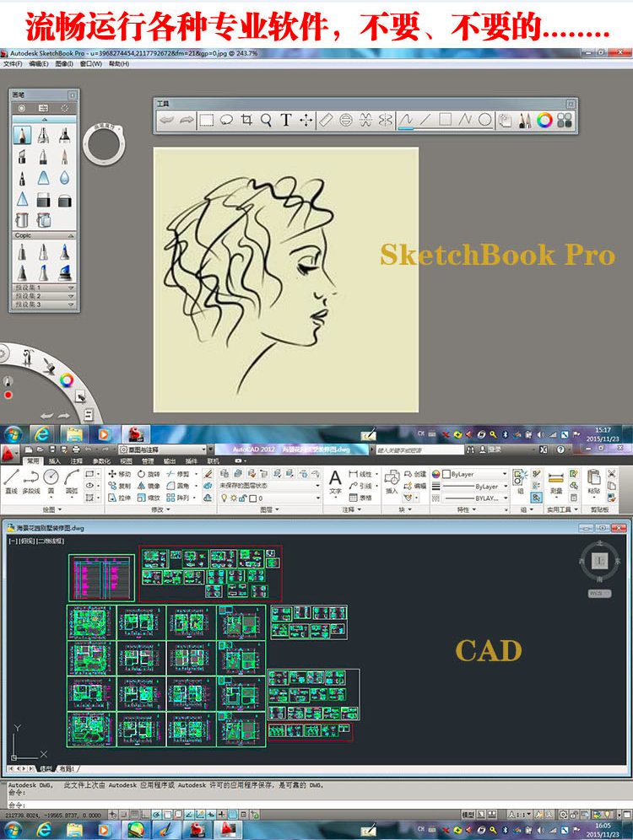
Task: Click the Move (移动) tool in AutoCAD
Action: tap(119, 474)
